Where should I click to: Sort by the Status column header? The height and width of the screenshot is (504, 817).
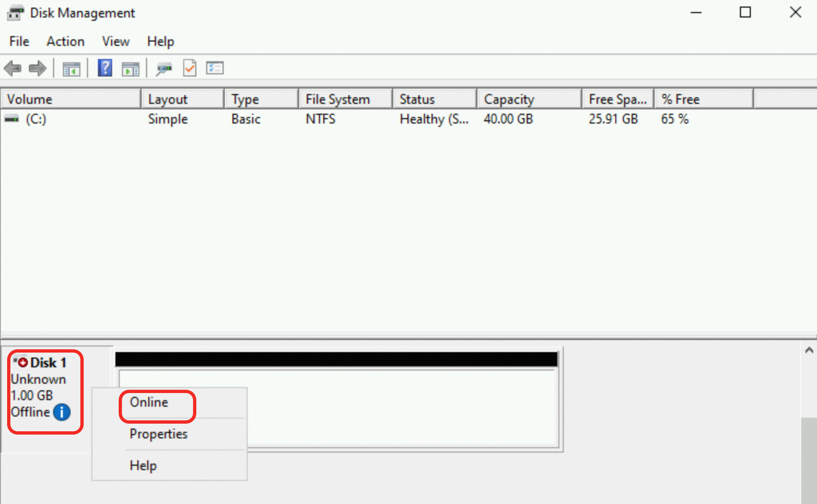(x=435, y=99)
